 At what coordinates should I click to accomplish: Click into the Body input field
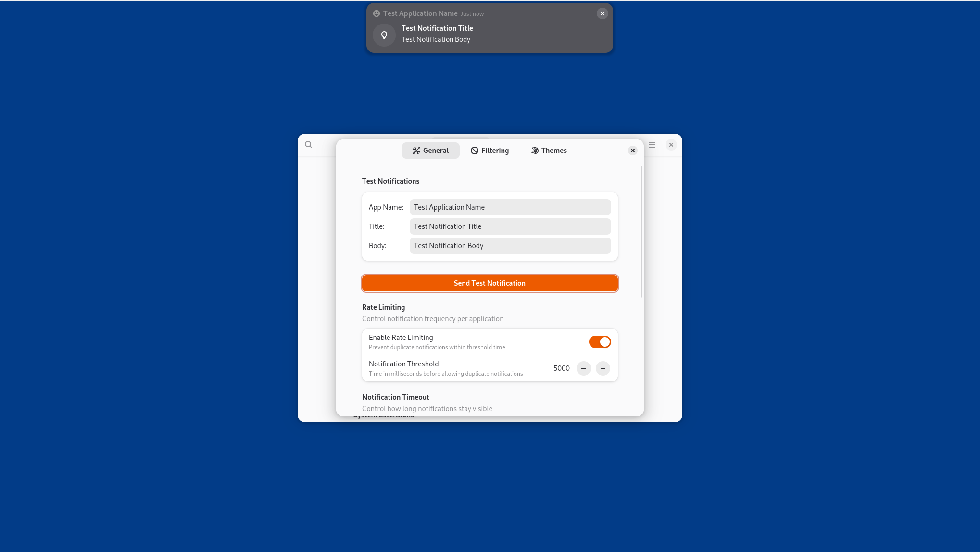click(x=510, y=246)
